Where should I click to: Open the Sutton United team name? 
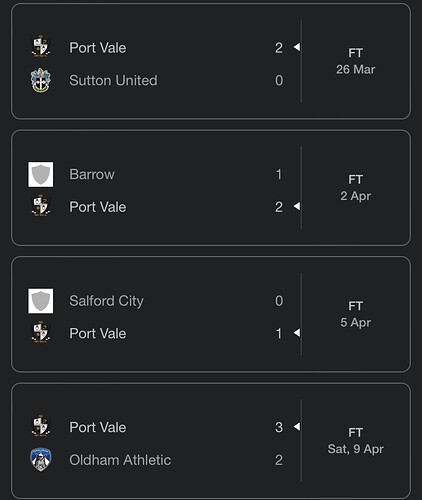pyautogui.click(x=113, y=80)
